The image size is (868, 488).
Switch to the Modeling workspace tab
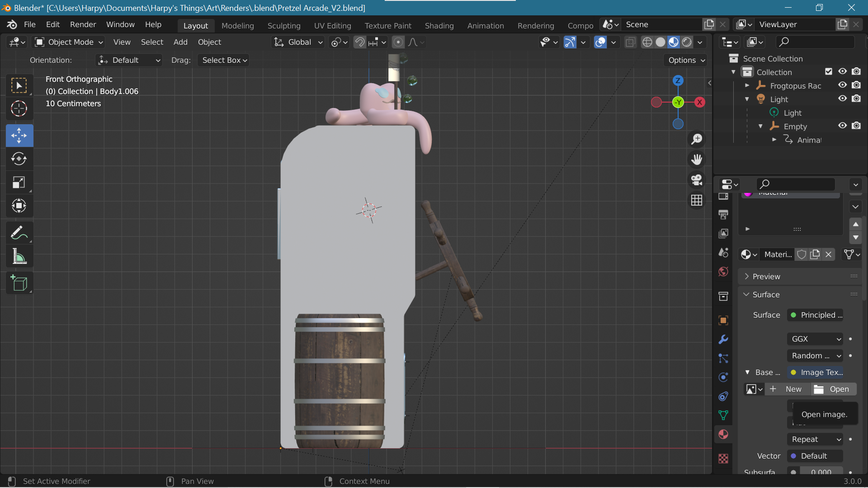click(x=238, y=26)
